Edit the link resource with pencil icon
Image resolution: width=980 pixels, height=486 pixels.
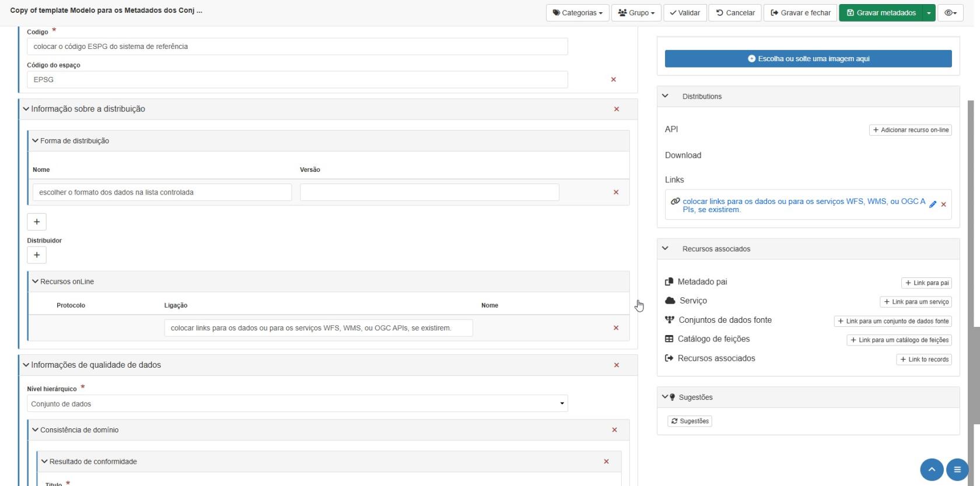coord(933,205)
